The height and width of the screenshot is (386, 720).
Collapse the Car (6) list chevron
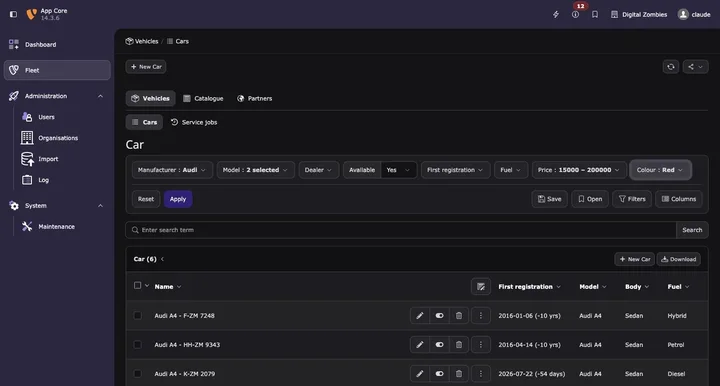[163, 259]
